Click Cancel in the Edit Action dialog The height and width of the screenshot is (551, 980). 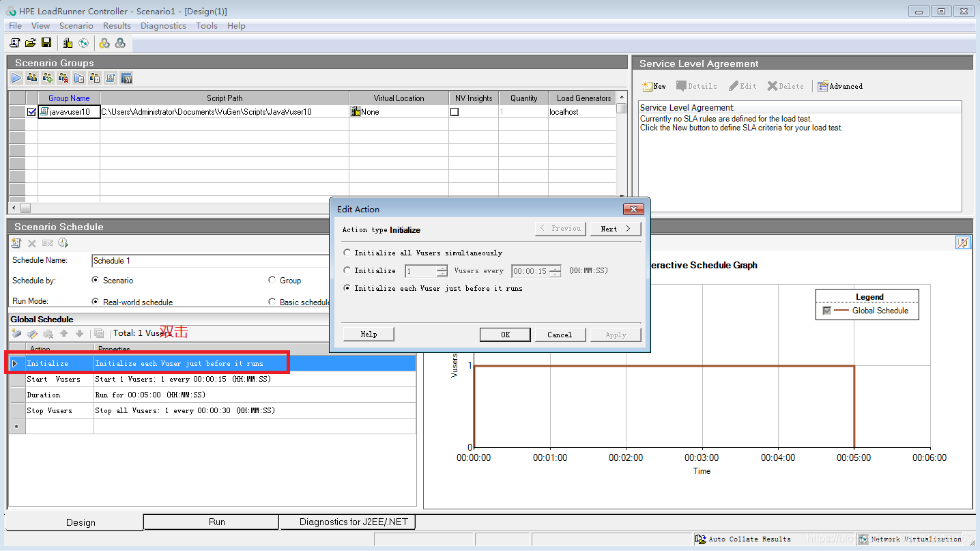point(560,335)
